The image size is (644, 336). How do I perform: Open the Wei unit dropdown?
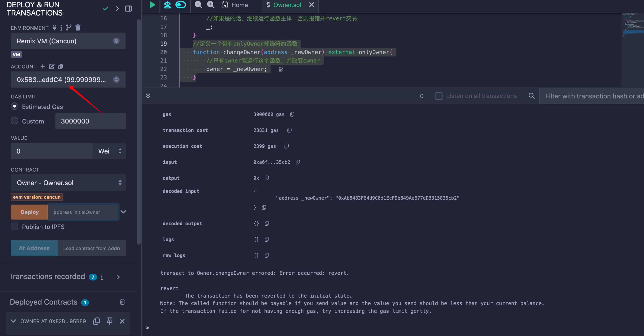[x=109, y=151]
